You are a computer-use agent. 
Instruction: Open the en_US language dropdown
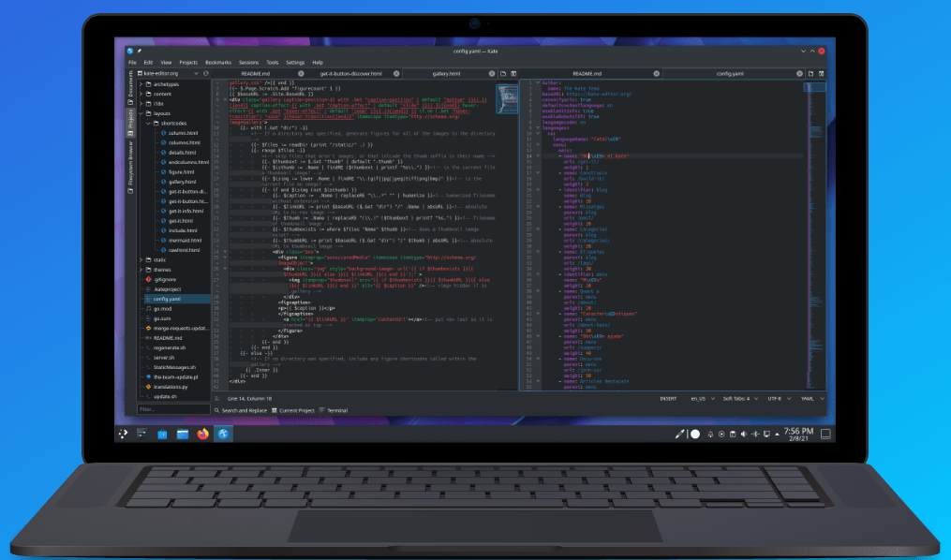coord(703,399)
